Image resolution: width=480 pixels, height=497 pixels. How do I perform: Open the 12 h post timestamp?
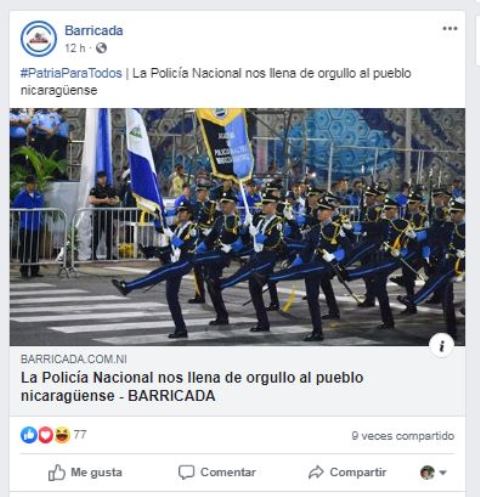point(75,48)
